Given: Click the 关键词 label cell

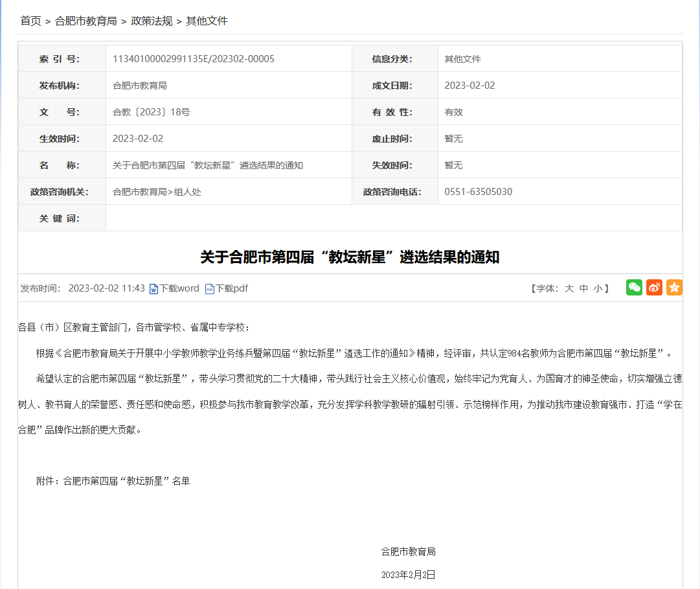Looking at the screenshot, I should [62, 218].
